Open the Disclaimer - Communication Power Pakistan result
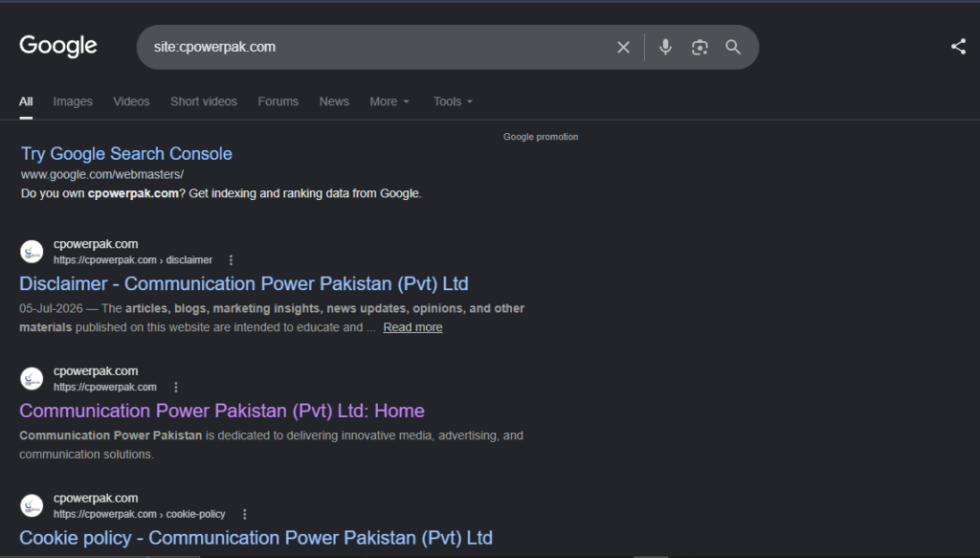Image resolution: width=980 pixels, height=558 pixels. tap(244, 283)
